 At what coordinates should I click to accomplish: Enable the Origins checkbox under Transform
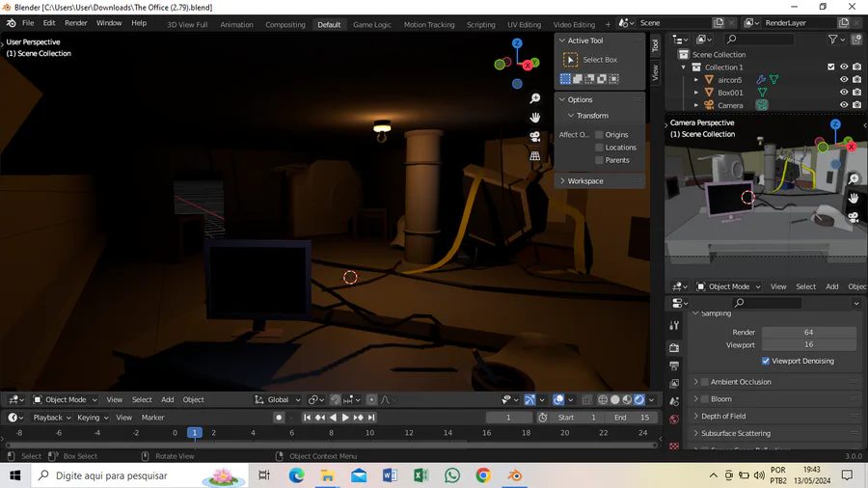coord(599,135)
